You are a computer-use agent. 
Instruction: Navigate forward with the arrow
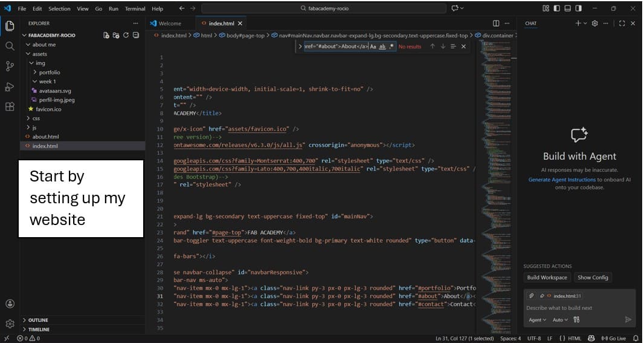coord(193,8)
